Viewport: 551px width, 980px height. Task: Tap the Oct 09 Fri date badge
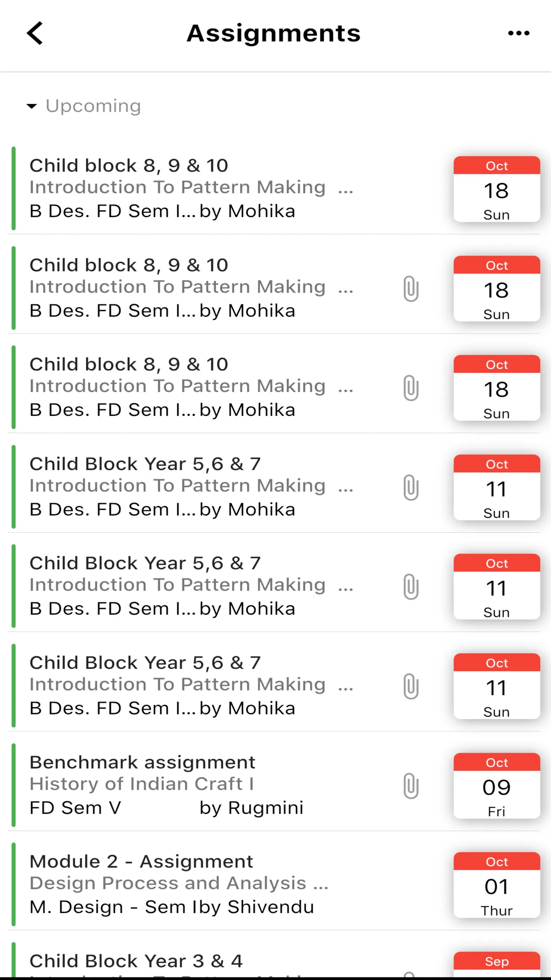point(496,786)
